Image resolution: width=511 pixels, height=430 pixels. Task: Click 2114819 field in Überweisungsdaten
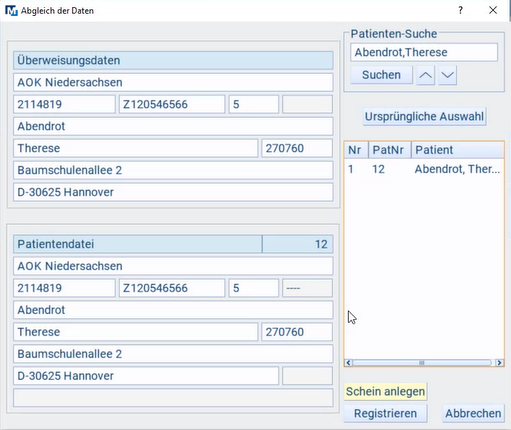coord(64,104)
